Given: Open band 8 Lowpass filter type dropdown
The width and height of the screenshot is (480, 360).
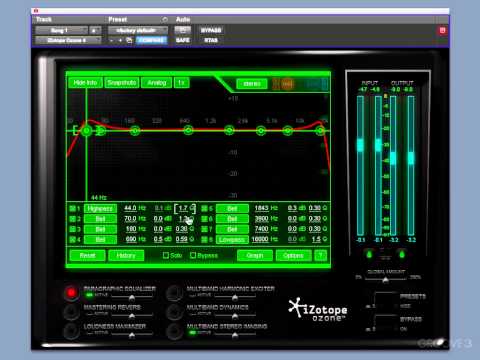Looking at the screenshot, I should (232, 239).
